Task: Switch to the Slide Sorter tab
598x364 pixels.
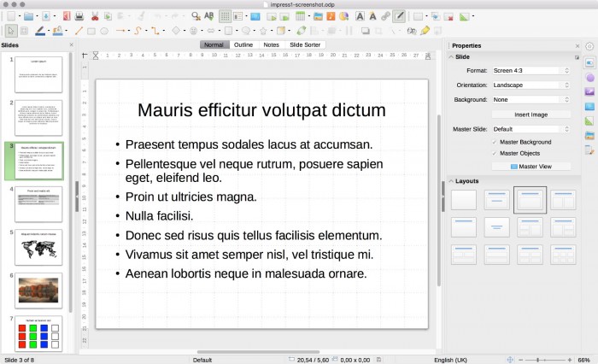Action: 305,44
